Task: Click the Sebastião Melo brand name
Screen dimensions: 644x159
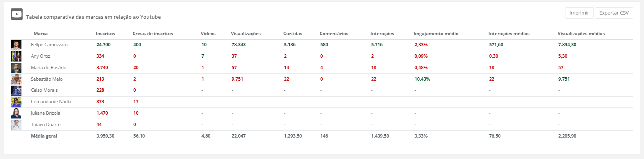Action: pos(47,79)
